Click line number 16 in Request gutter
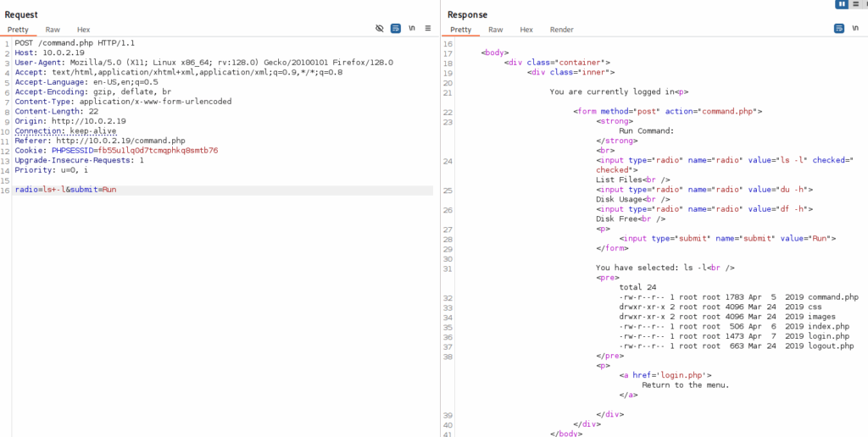The height and width of the screenshot is (437, 868). point(6,191)
